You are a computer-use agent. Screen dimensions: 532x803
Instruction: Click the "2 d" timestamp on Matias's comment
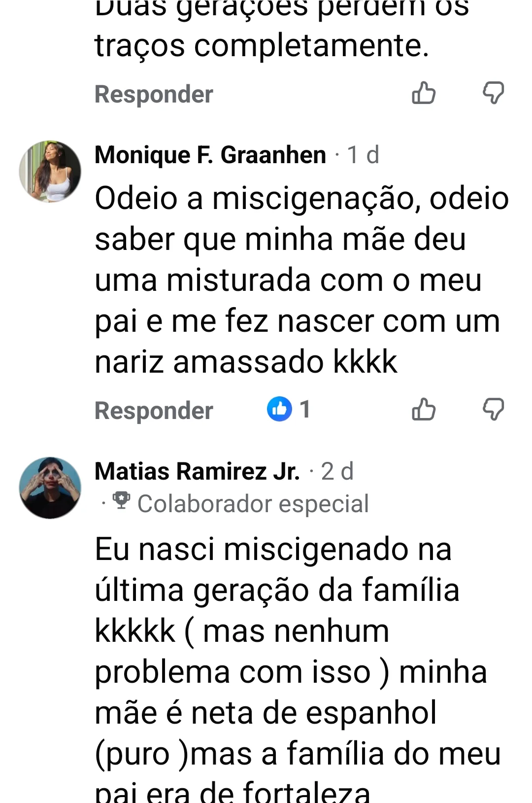(337, 471)
